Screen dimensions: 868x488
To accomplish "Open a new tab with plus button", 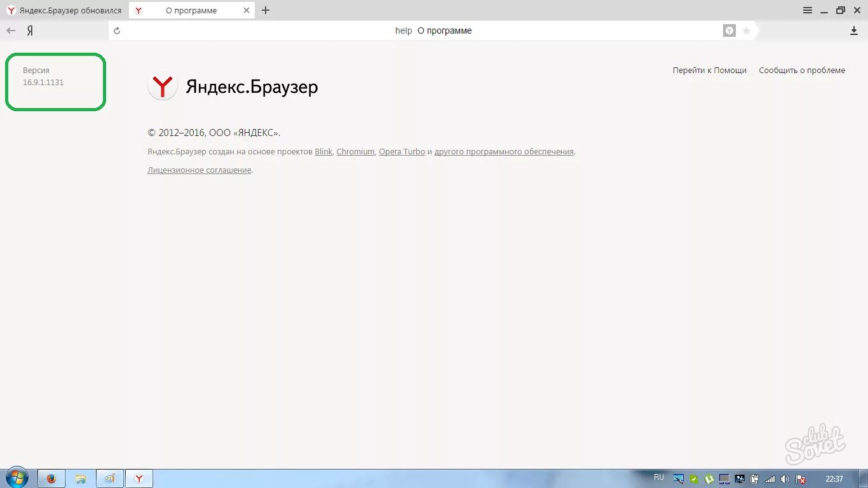I will [x=266, y=10].
